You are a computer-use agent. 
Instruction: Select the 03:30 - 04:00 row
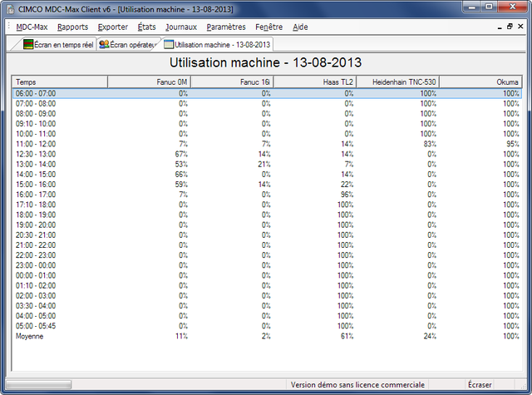[x=267, y=306]
